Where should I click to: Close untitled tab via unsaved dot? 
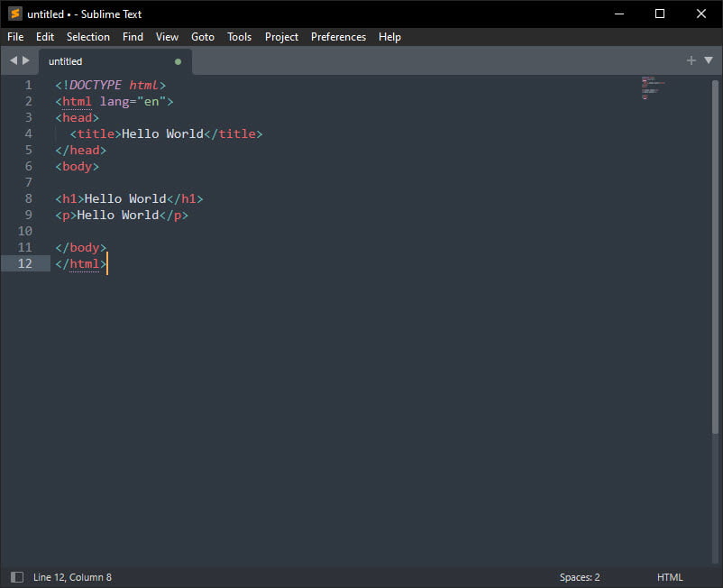click(178, 61)
